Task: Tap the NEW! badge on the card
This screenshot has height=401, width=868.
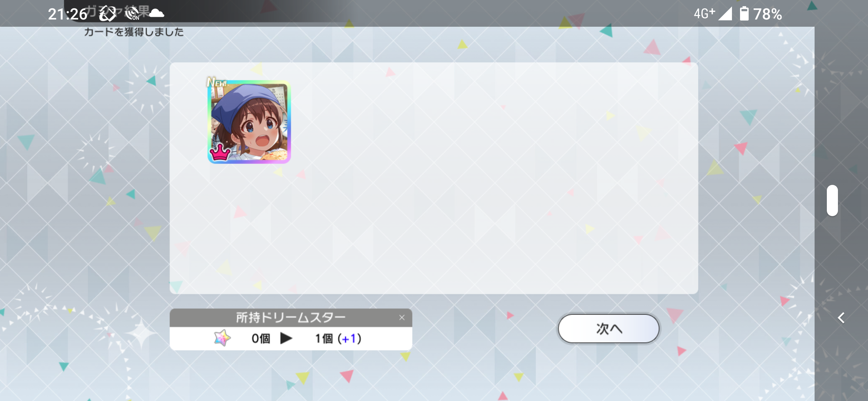Action: pos(217,82)
